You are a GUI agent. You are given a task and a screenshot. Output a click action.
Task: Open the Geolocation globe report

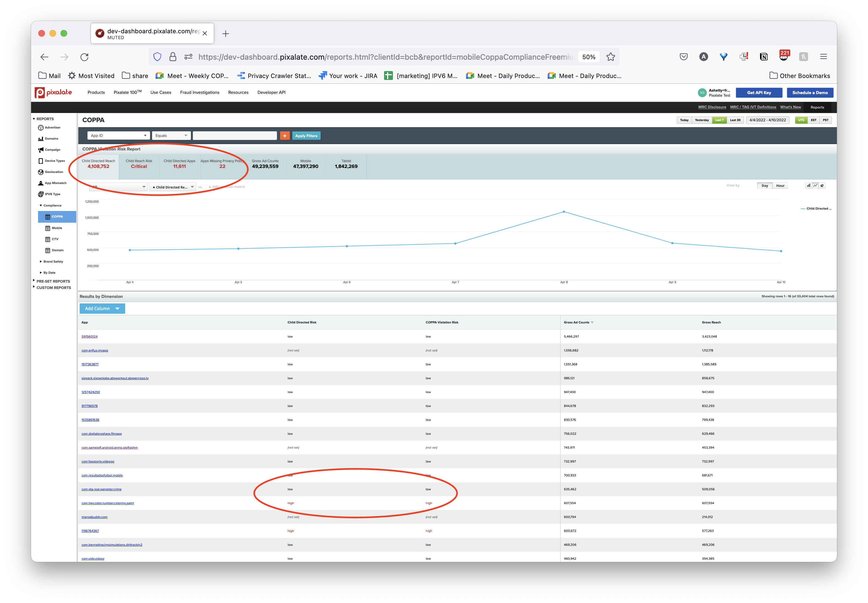point(41,172)
